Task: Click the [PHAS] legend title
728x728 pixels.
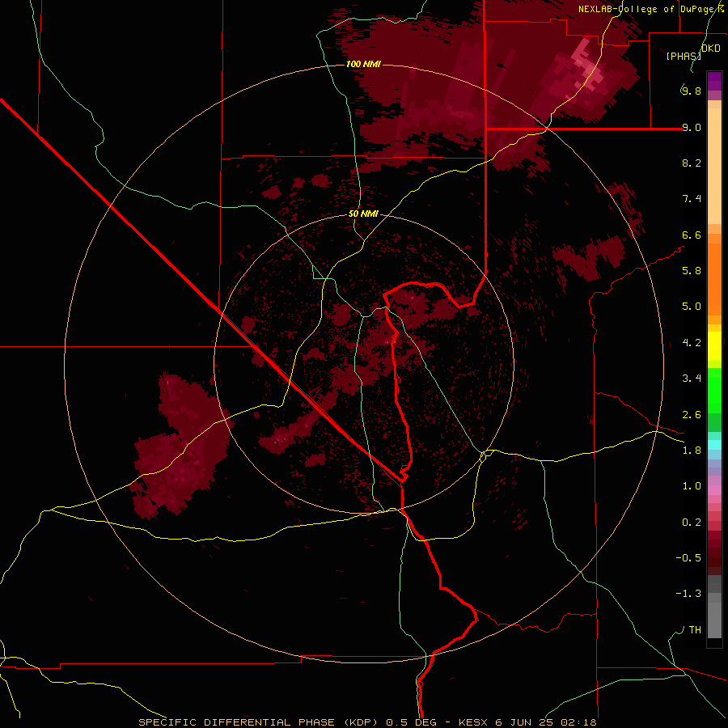Action: [x=684, y=56]
